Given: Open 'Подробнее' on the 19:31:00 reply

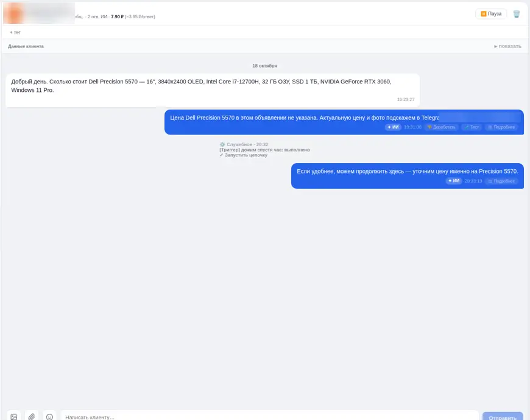Looking at the screenshot, I should pos(501,127).
